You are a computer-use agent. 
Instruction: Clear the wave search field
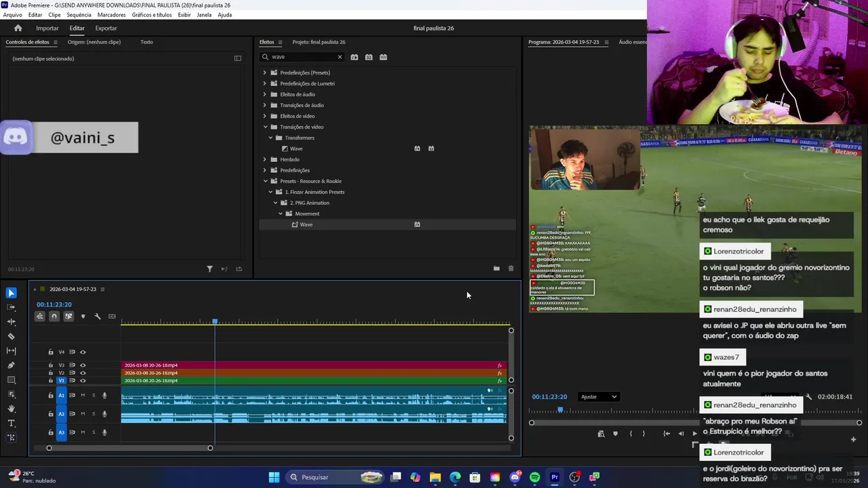point(340,57)
